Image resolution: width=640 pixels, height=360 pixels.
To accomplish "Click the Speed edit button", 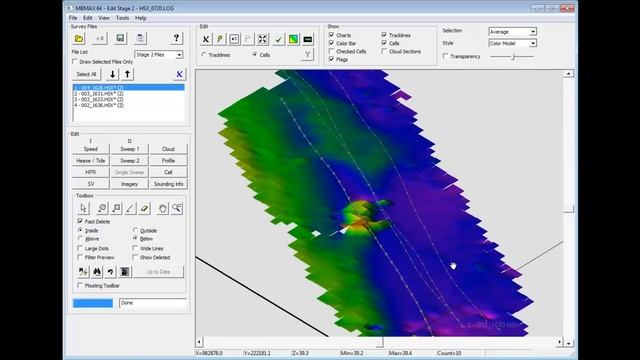I will [91, 149].
